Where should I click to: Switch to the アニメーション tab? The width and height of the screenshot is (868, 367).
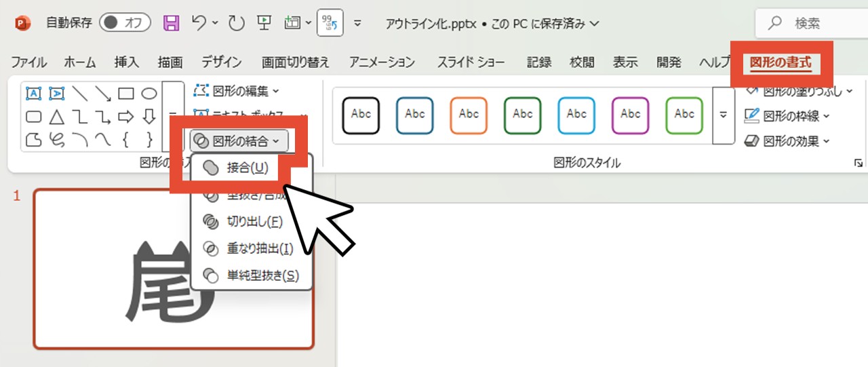coord(382,62)
